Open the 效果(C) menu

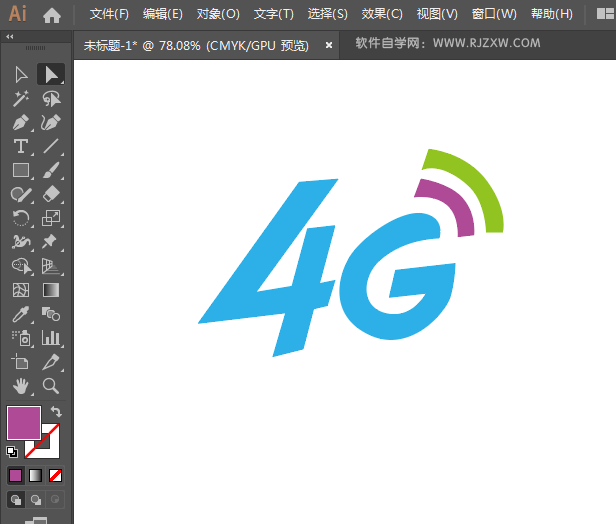(382, 14)
